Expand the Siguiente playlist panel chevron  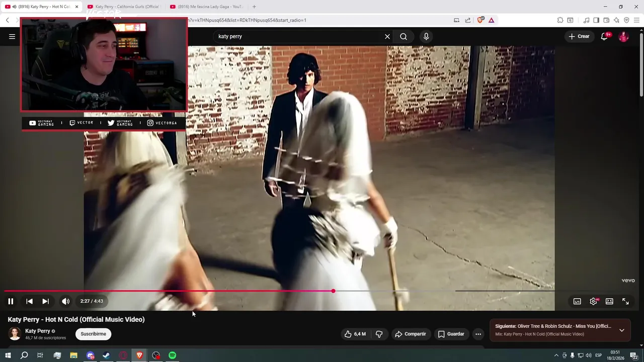click(622, 330)
